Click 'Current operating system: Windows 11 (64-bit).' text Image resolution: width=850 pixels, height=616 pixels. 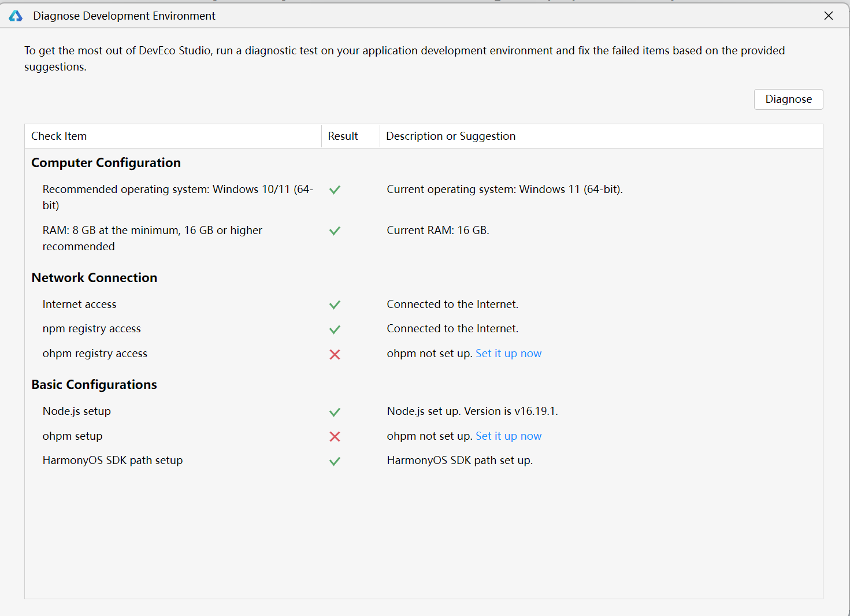click(504, 190)
